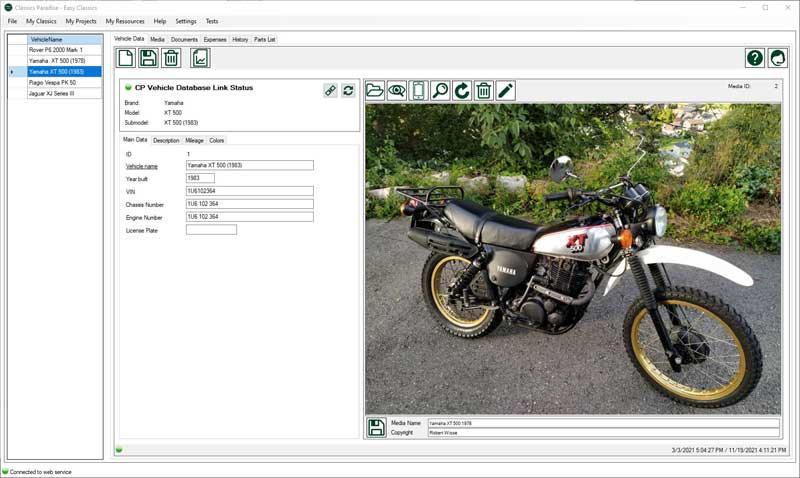Switch to the Expenses tab

pos(215,39)
